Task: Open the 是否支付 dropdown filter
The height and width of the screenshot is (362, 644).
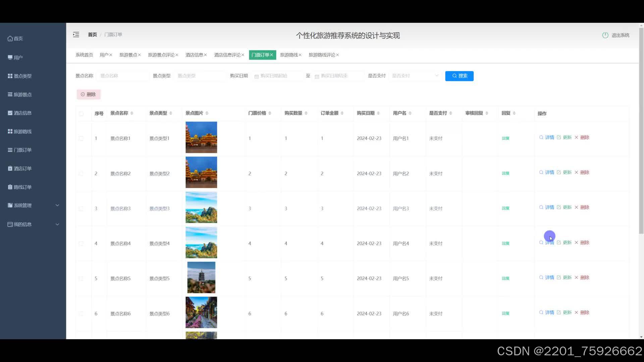Action: coord(415,76)
